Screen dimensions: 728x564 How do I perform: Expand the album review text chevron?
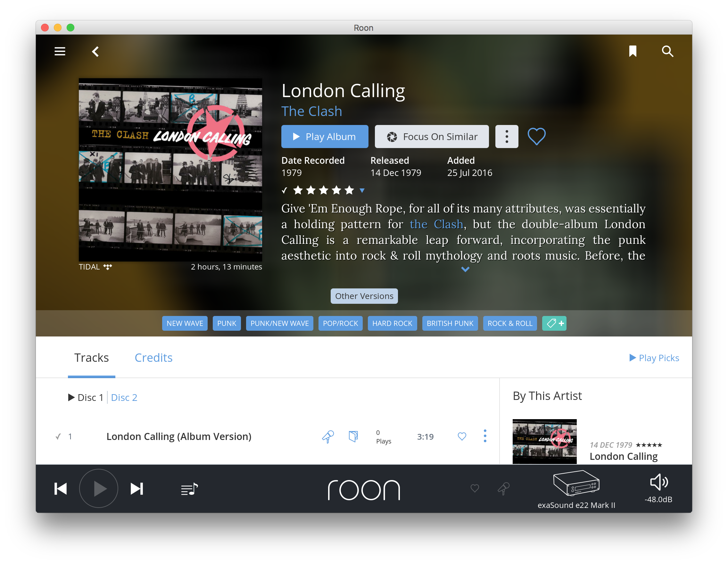coord(465,269)
